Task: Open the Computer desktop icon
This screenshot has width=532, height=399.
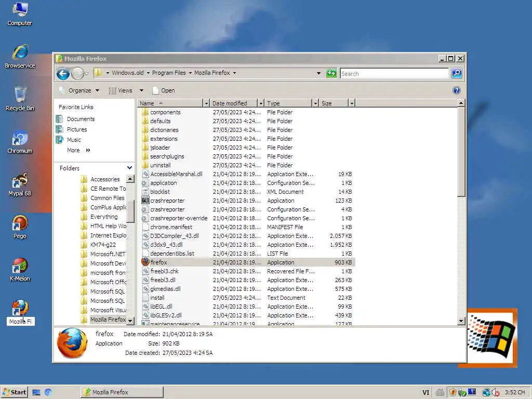Action: (x=20, y=14)
